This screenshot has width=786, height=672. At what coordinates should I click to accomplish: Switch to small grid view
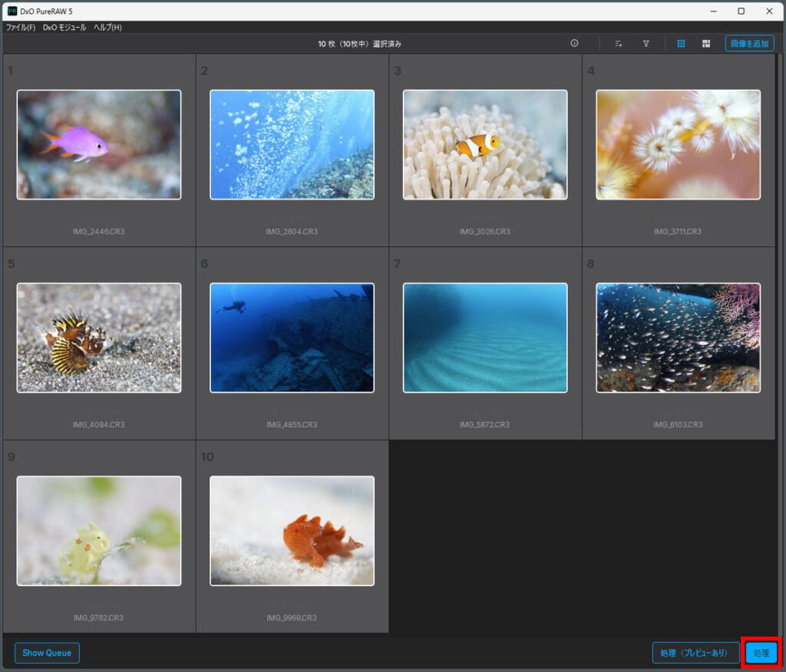(681, 44)
